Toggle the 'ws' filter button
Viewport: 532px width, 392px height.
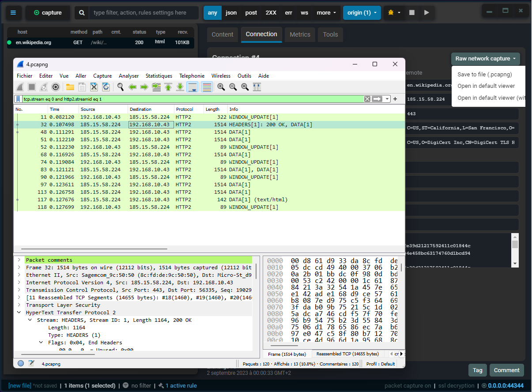[x=305, y=13]
